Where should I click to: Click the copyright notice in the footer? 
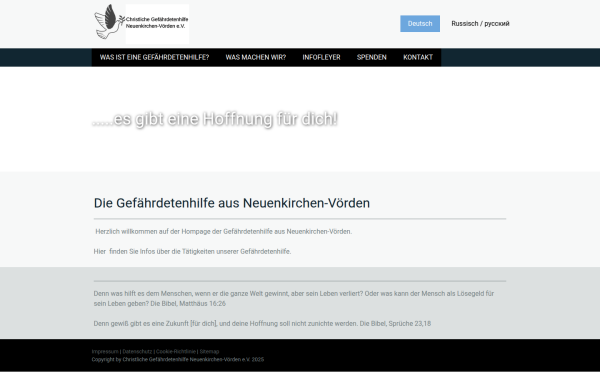coord(178,359)
